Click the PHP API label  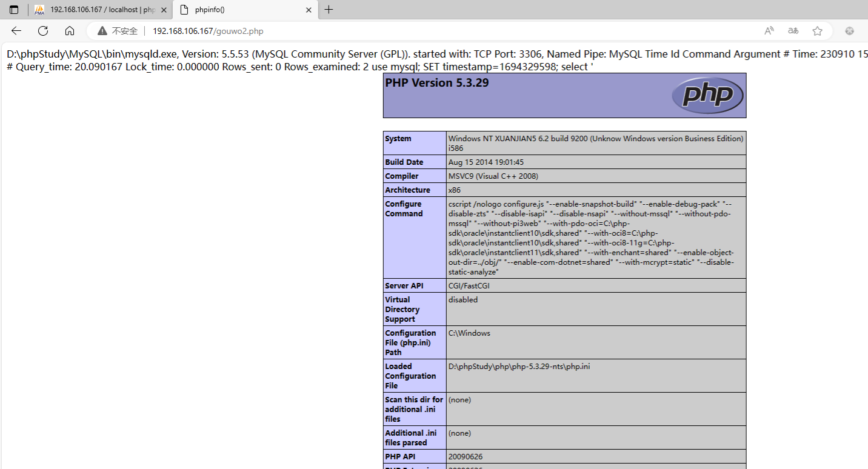point(400,457)
